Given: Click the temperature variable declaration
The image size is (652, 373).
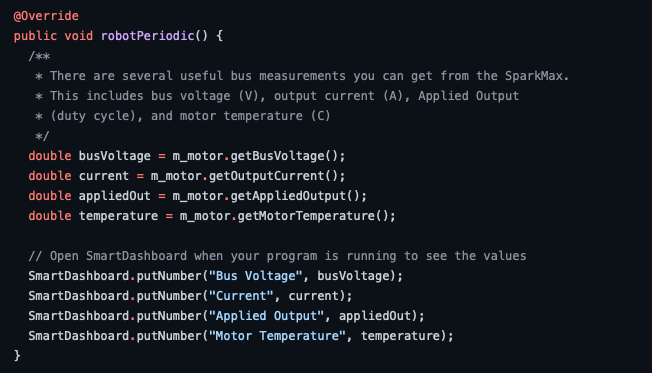Looking at the screenshot, I should 118,216.
